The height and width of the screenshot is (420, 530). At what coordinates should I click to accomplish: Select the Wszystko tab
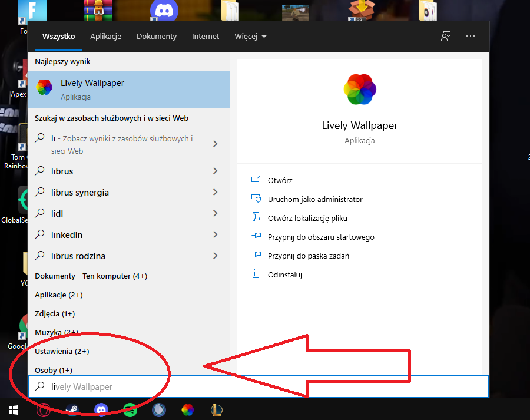[x=58, y=36]
